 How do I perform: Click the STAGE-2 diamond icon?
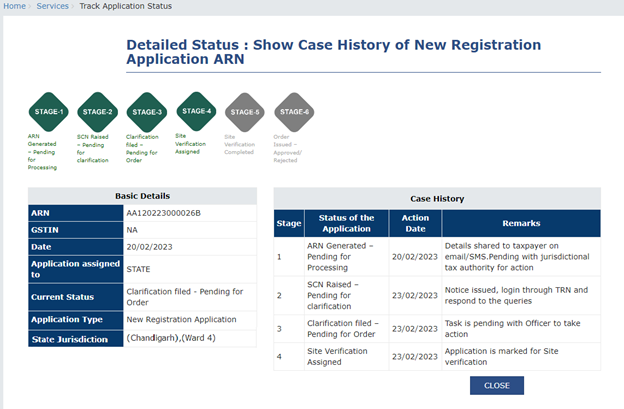[97, 112]
